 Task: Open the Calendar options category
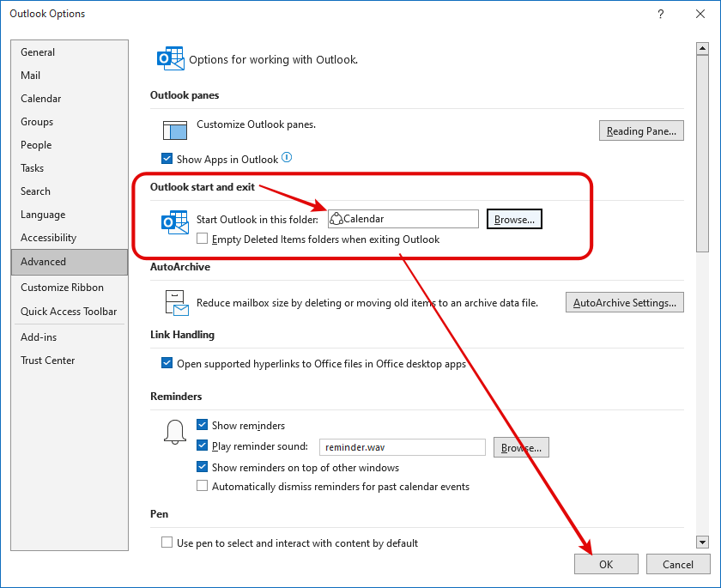tap(70, 99)
